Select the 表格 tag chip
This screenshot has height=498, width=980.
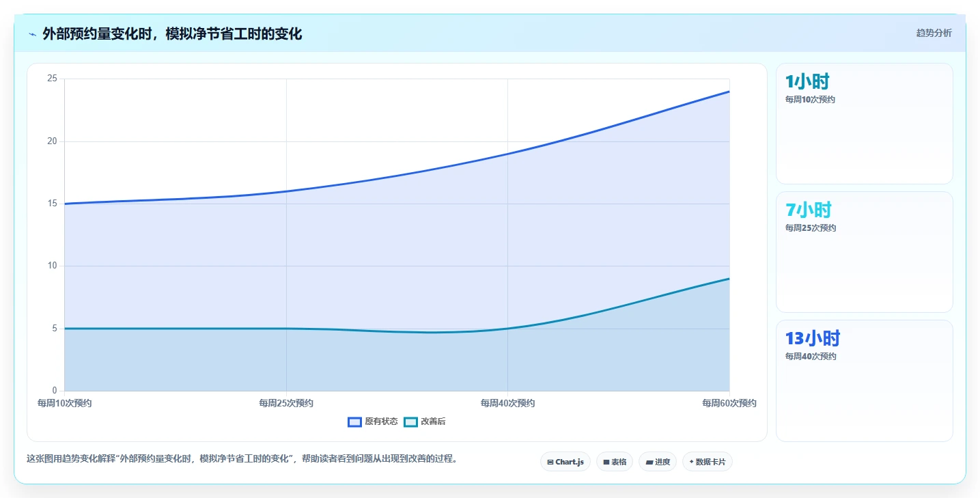(615, 462)
